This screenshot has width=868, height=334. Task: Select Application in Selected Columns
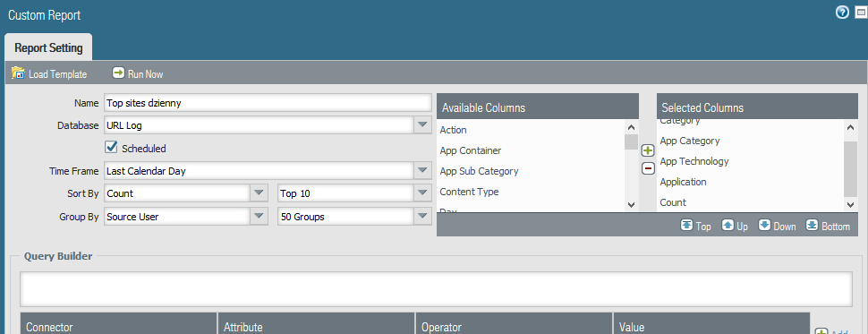(683, 182)
